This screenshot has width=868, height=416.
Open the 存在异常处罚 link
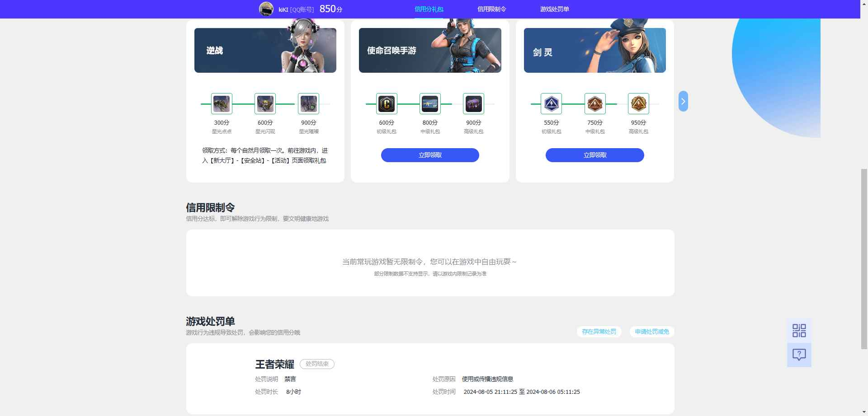(x=599, y=332)
